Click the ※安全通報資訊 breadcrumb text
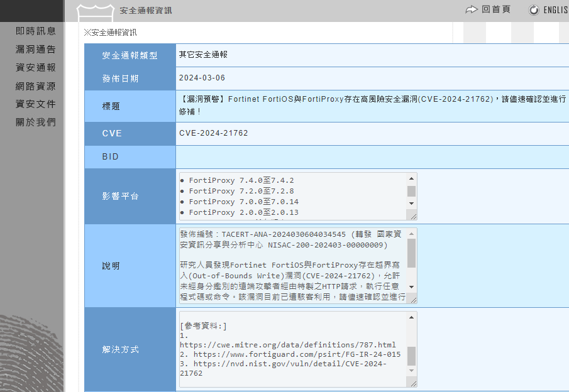This screenshot has height=392, width=569. 110,33
